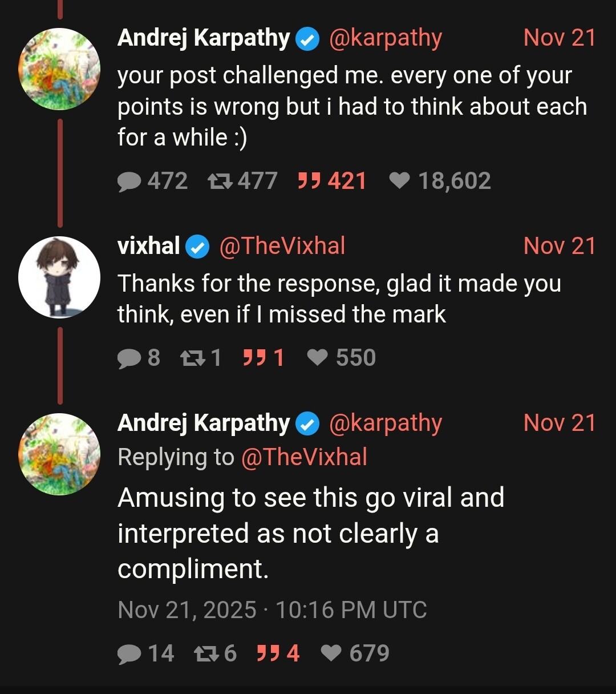Like the tweet with 18,602 likes

(399, 181)
